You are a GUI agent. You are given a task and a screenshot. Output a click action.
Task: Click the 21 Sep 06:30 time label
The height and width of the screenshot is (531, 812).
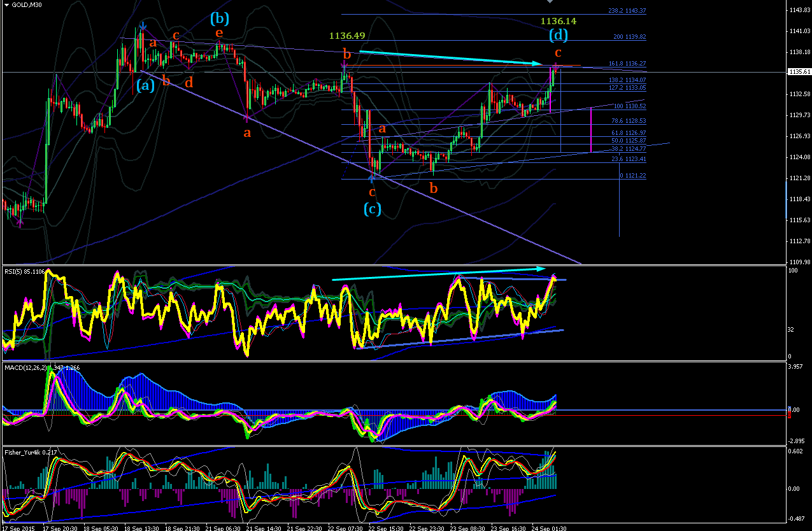coord(224,528)
